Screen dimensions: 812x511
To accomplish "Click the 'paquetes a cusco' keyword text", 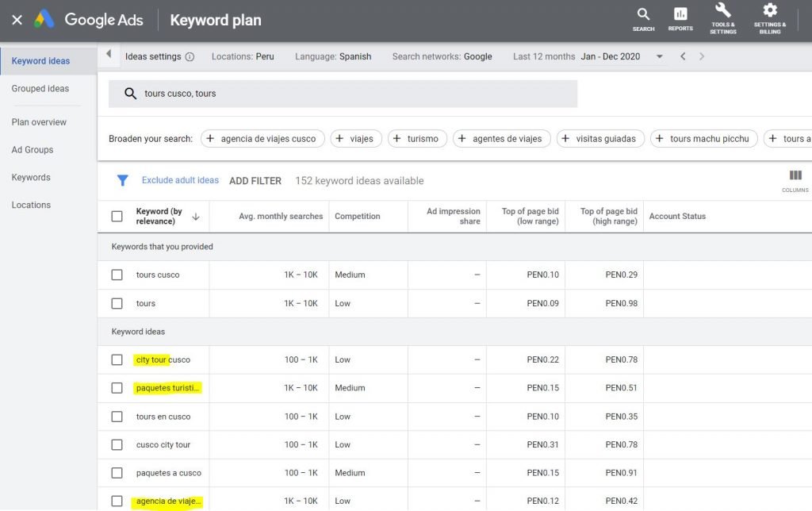I will click(169, 473).
